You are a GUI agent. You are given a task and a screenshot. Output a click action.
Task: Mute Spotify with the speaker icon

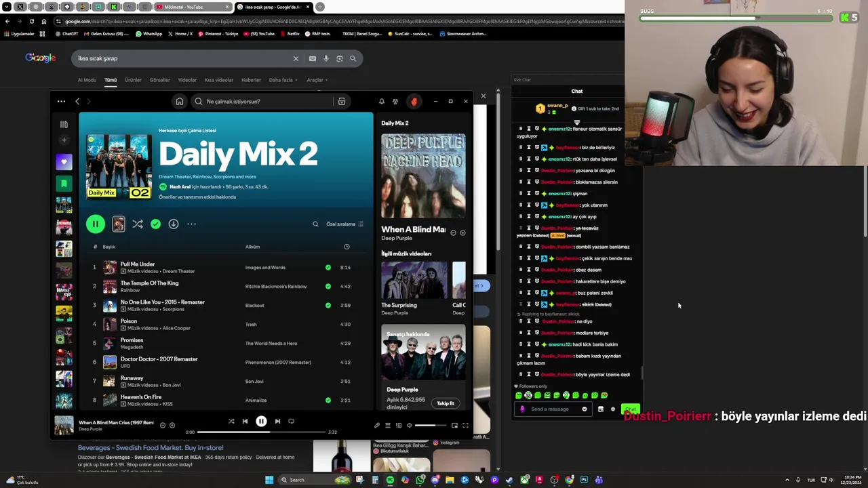409,426
